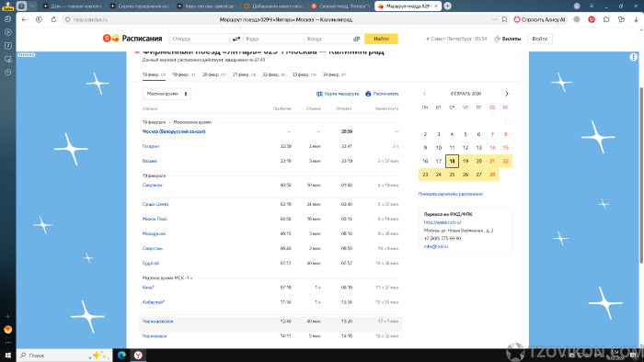
Task: Open the new tab plus button
Action: pyautogui.click(x=448, y=6)
